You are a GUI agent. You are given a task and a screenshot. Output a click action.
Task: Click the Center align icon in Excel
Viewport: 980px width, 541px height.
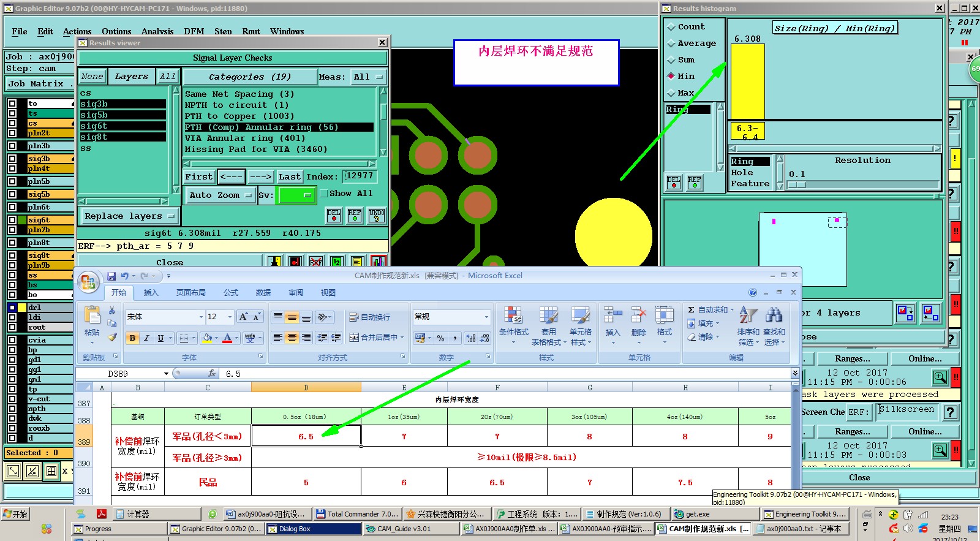point(292,338)
